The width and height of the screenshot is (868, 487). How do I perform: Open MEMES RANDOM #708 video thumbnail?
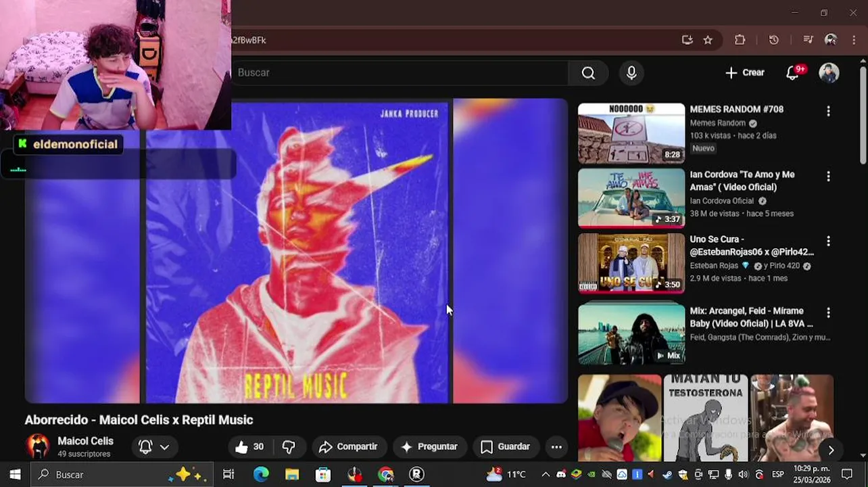[631, 133]
